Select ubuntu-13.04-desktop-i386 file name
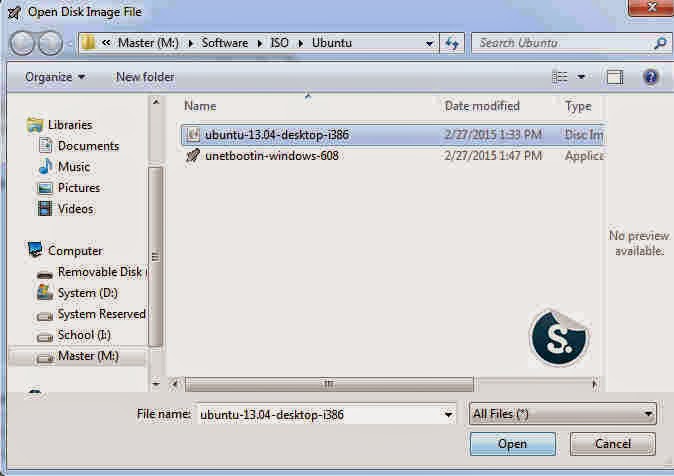The height and width of the screenshot is (476, 674). click(x=277, y=135)
